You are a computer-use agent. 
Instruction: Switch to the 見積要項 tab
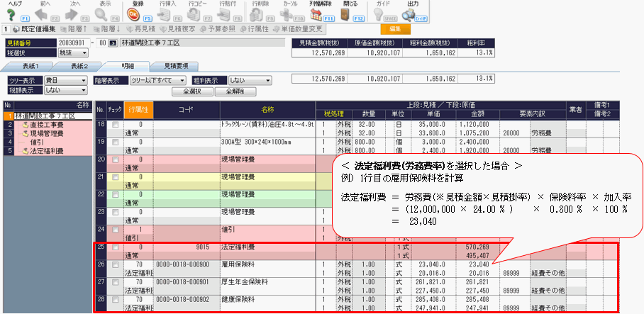click(x=176, y=66)
